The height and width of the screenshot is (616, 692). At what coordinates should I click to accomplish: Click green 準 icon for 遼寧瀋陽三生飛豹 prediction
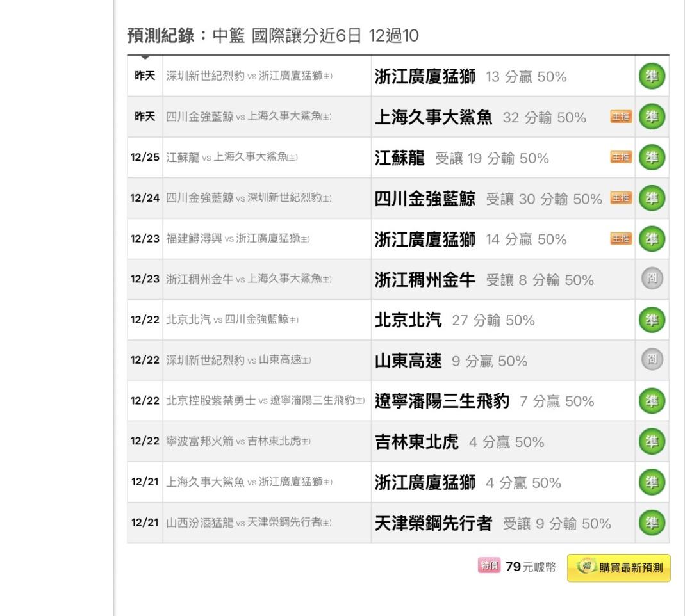652,401
